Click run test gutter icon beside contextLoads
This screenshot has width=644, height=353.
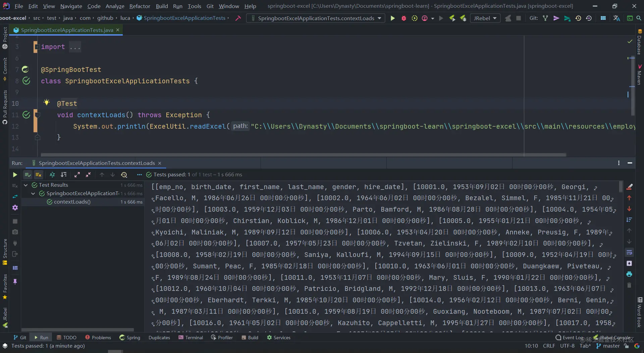(26, 115)
